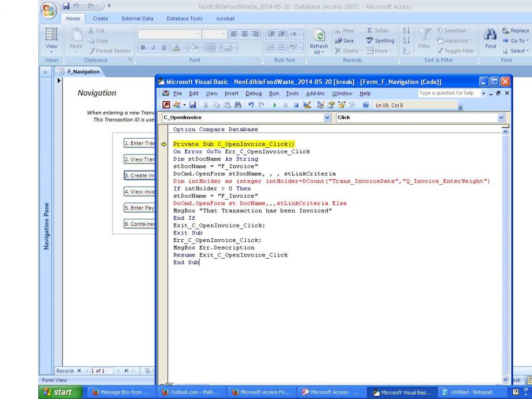Click the Find binoculars icon in VBA toolbar
The width and height of the screenshot is (532, 399).
pyautogui.click(x=238, y=104)
